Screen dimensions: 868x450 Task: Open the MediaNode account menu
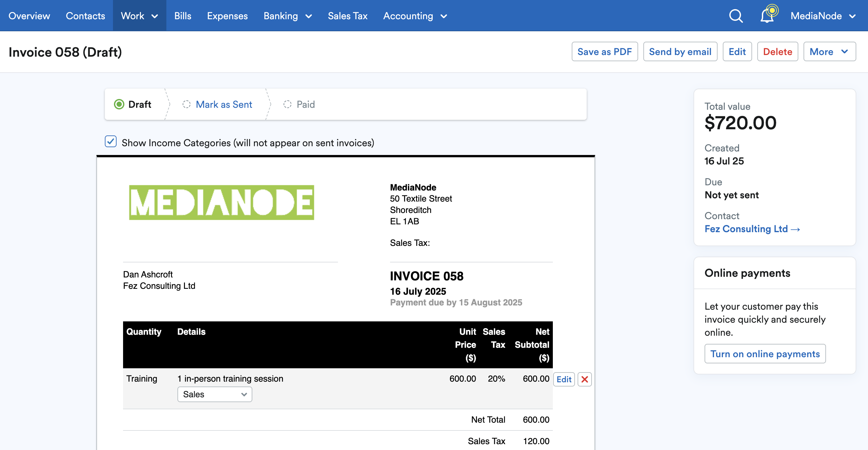(823, 16)
